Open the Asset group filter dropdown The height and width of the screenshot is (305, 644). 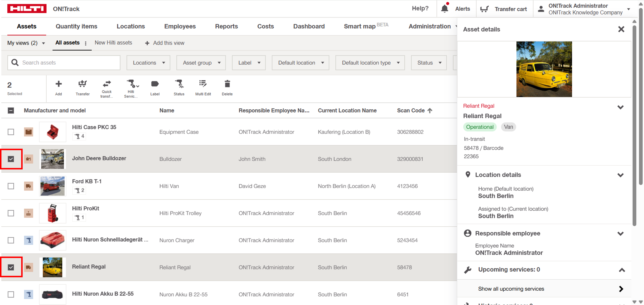(x=201, y=63)
